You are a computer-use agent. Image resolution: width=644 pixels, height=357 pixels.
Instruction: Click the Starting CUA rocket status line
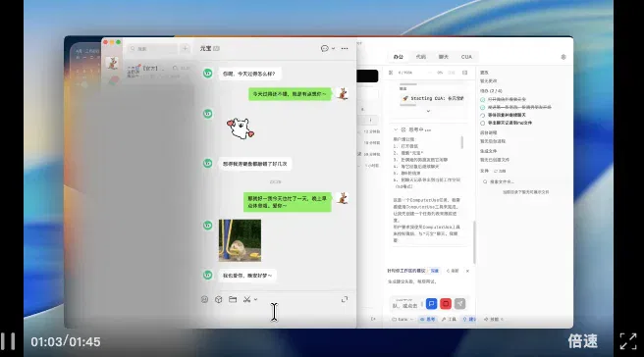tap(433, 98)
